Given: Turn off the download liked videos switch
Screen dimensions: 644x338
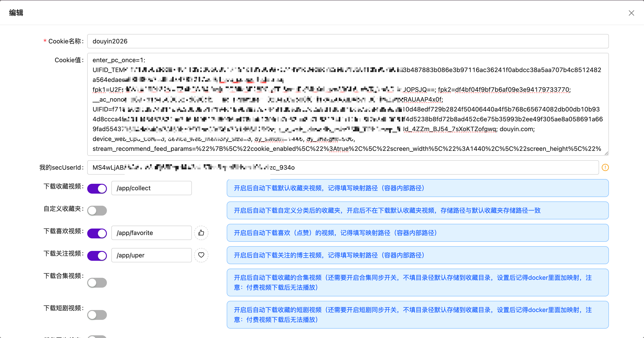Looking at the screenshot, I should point(97,233).
